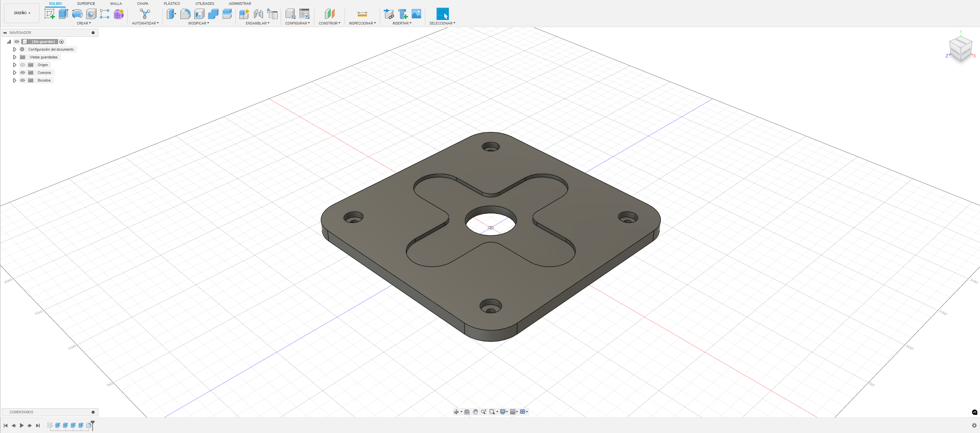Click the Automatizar toolbar icon
The height and width of the screenshot is (433, 980).
(x=145, y=14)
